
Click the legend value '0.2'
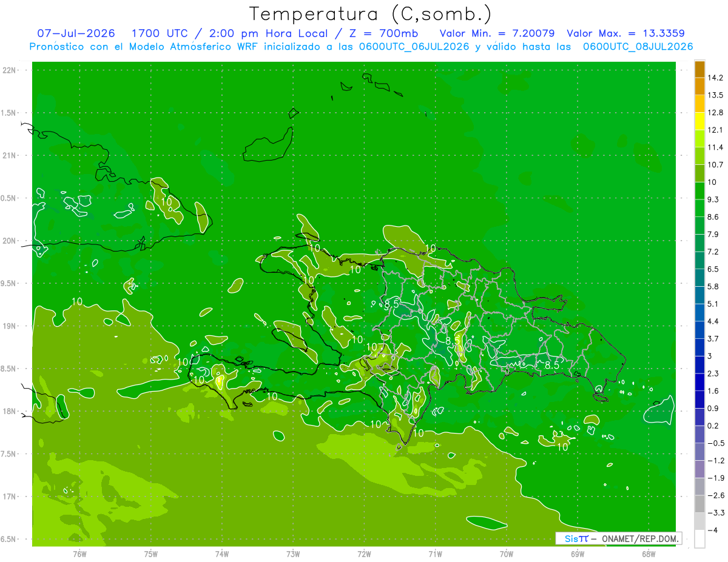point(713,426)
